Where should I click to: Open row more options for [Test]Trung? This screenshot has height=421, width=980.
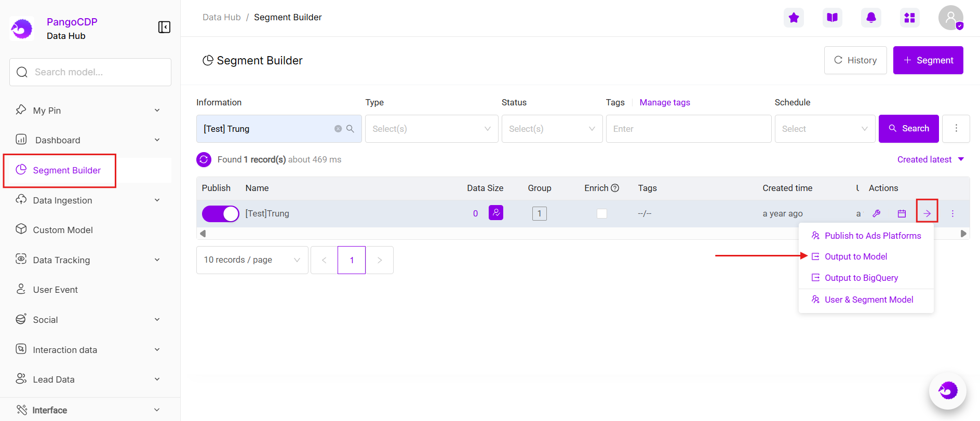(952, 213)
